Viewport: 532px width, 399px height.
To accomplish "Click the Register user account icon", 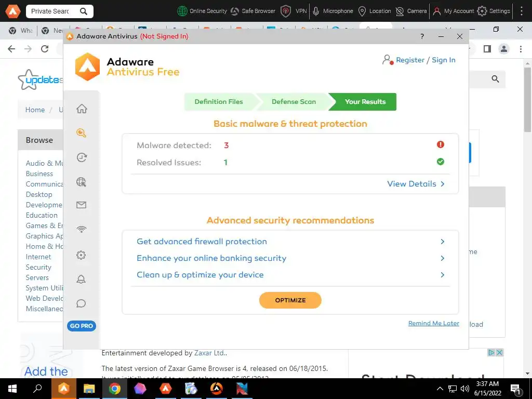I will coord(388,60).
